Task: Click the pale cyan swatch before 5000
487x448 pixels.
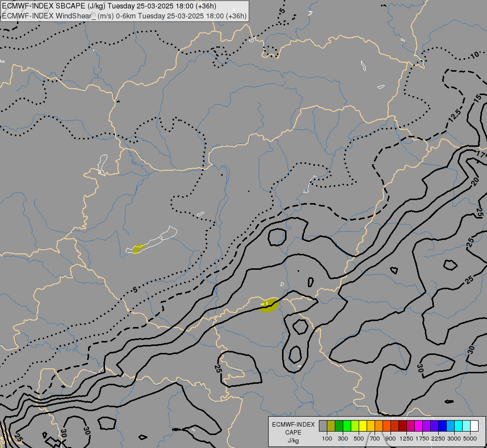Action: click(x=466, y=426)
